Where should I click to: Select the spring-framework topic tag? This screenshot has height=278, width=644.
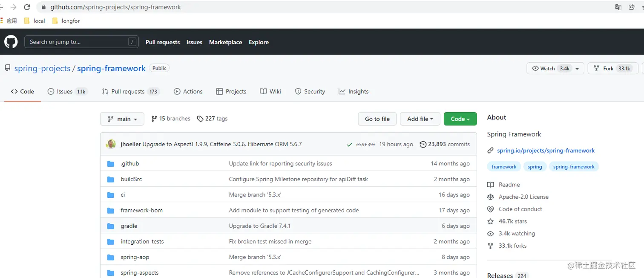click(x=574, y=167)
